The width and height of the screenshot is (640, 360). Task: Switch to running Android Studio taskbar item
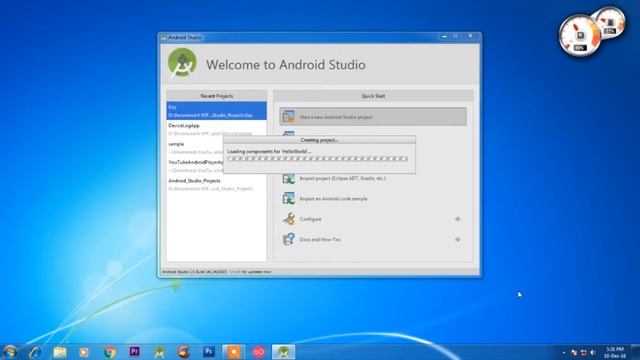[283, 352]
